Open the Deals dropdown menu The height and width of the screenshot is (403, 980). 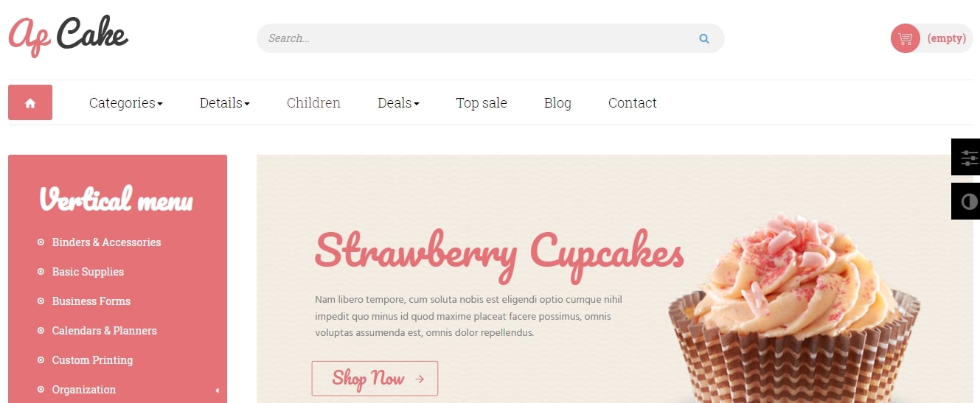[x=398, y=103]
